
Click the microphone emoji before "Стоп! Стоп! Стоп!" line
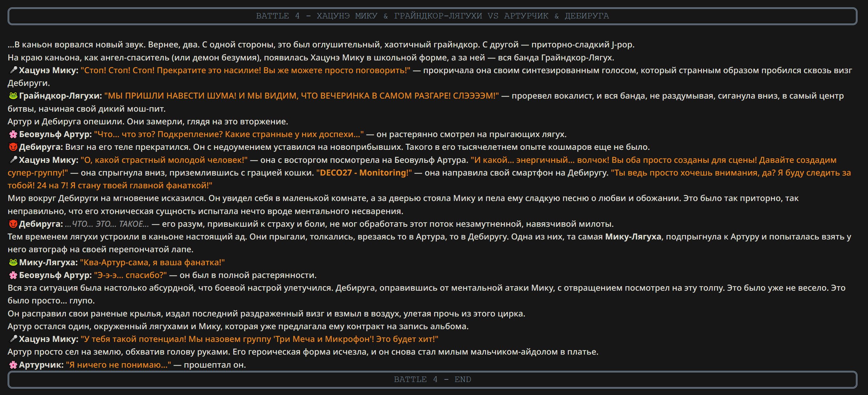pos(13,70)
